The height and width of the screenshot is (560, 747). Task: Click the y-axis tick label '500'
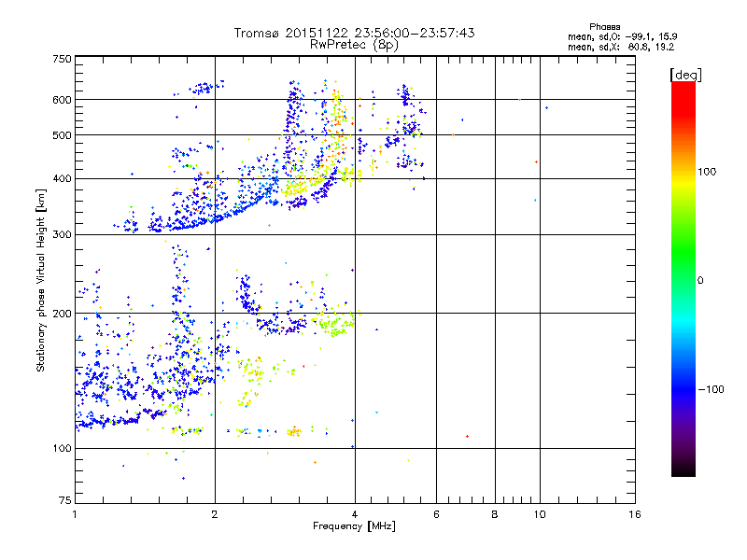click(62, 135)
